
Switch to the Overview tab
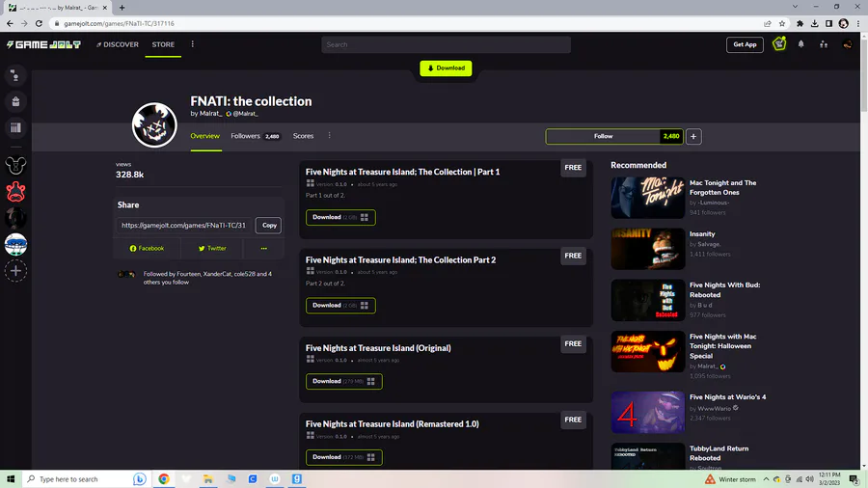click(204, 136)
